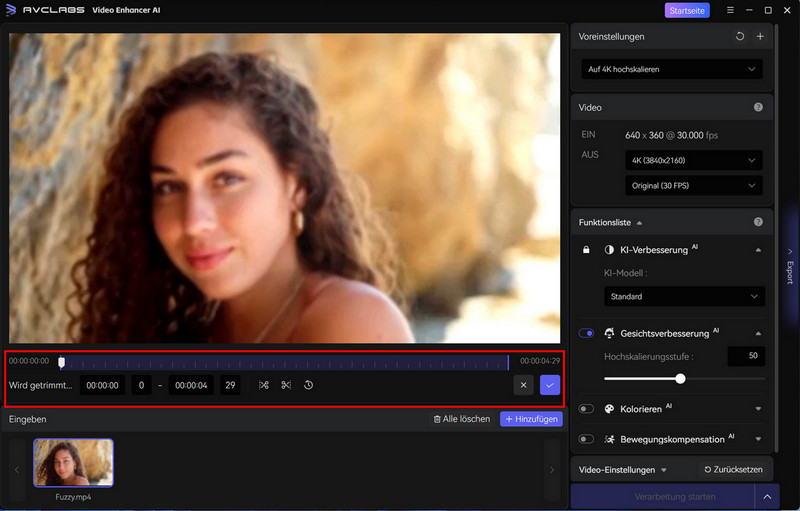Click the clock history icon in trim bar
Viewport: 800px width, 511px height.
pyautogui.click(x=309, y=385)
